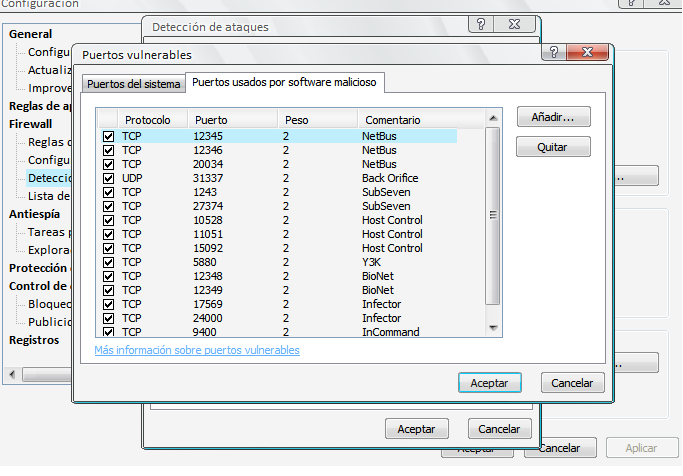683x476 pixels.
Task: Select General in the settings tree
Action: coord(30,34)
